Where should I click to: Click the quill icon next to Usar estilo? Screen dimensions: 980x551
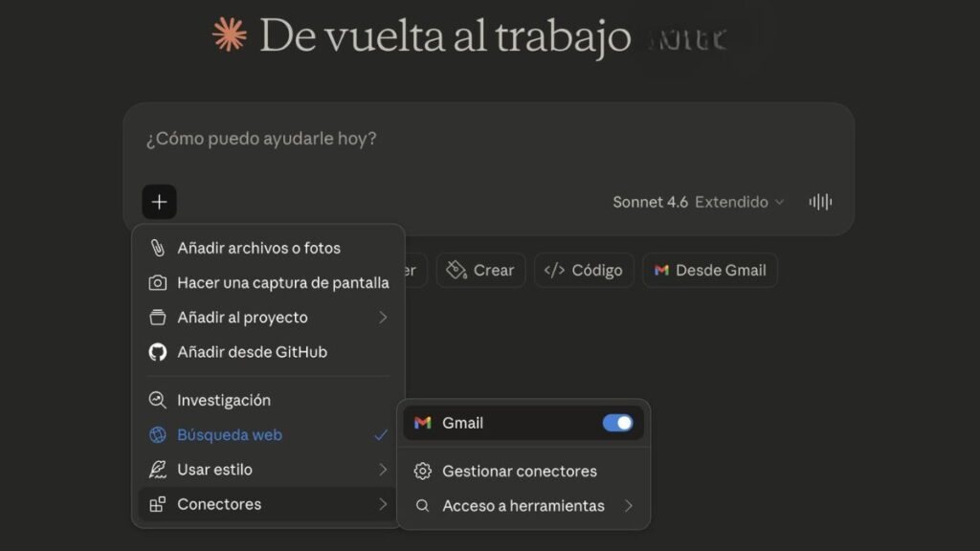(157, 469)
